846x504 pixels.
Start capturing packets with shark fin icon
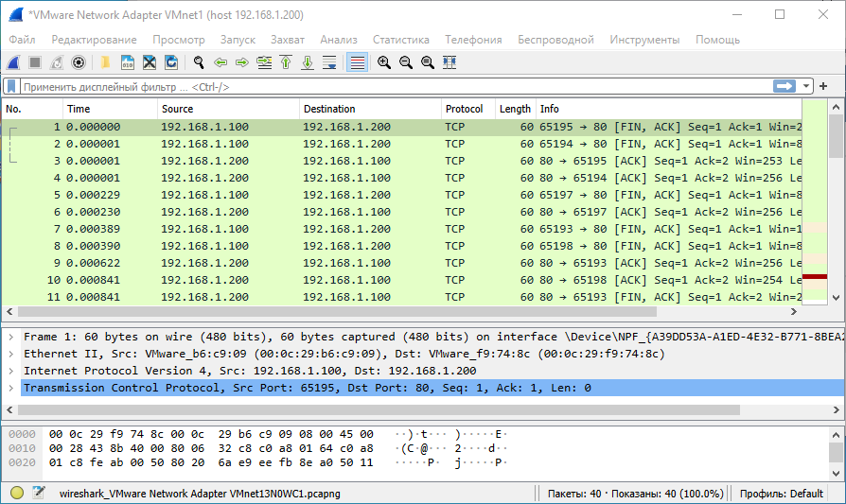pos(13,62)
